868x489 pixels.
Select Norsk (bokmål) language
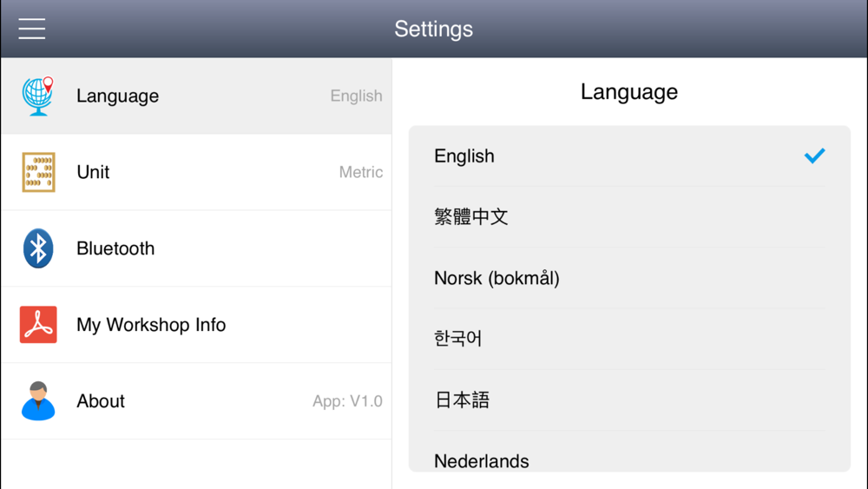tap(629, 278)
